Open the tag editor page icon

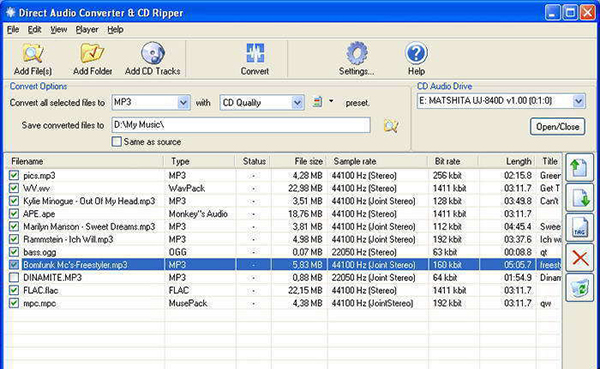coord(579,228)
